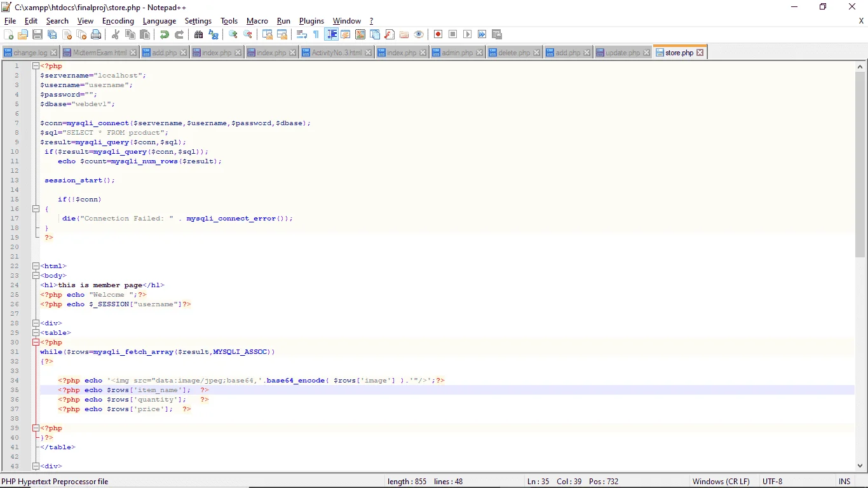Save current recorded macro icon

pyautogui.click(x=497, y=34)
